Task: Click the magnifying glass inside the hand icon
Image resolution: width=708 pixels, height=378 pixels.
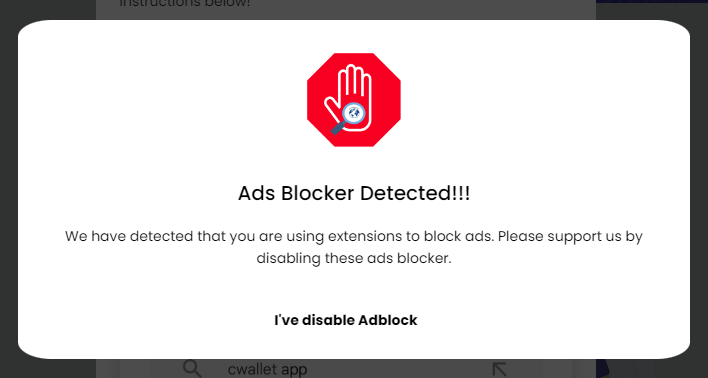Action: pos(348,118)
